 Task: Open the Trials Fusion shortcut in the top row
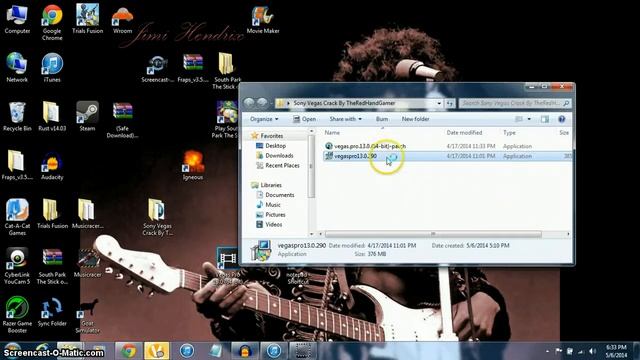(87, 19)
